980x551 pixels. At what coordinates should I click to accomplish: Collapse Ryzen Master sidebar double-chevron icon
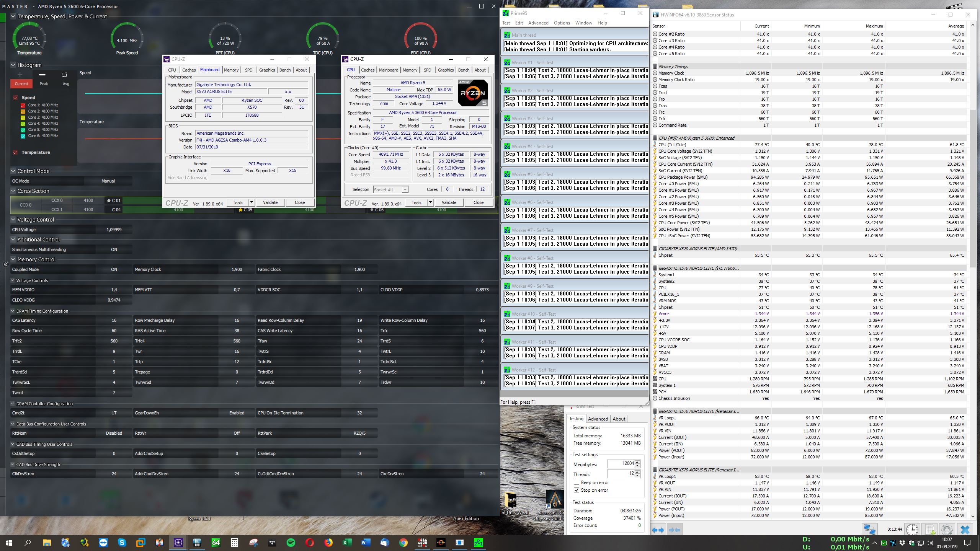[5, 264]
